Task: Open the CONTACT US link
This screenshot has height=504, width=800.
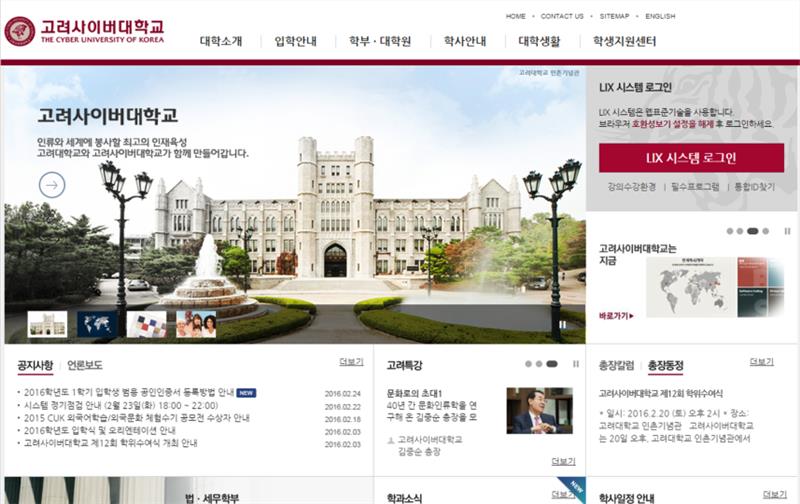Action: (x=562, y=16)
